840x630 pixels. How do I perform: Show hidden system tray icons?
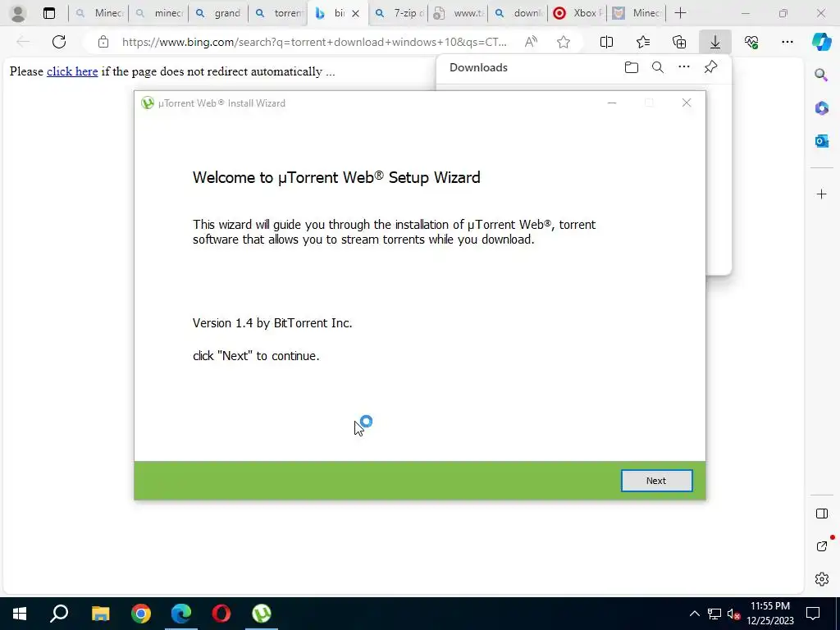pos(694,614)
